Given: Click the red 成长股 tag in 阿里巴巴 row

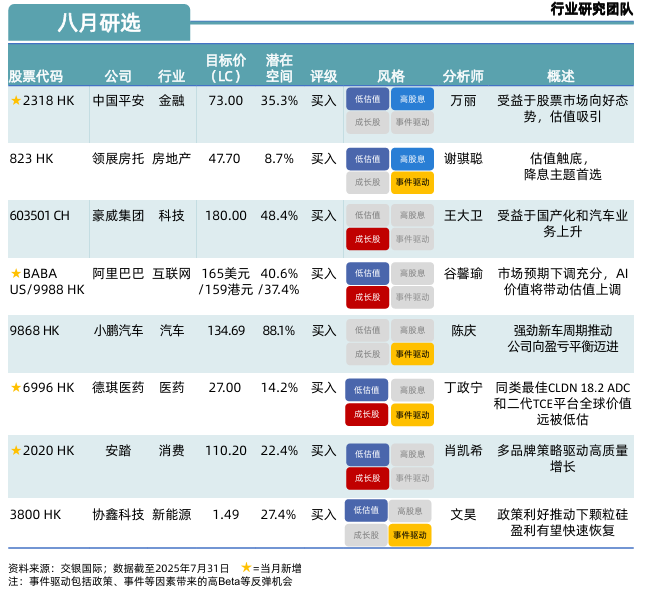Looking at the screenshot, I should point(367,297).
